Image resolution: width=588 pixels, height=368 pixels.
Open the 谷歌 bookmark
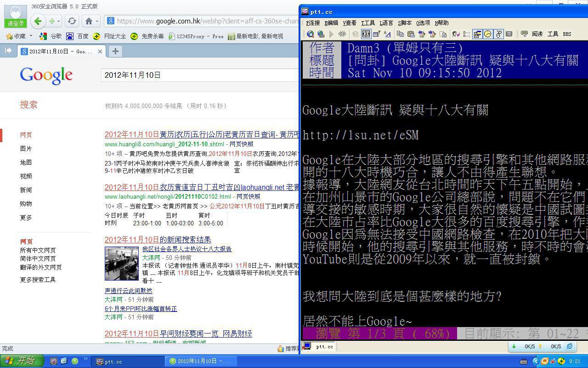pos(51,36)
